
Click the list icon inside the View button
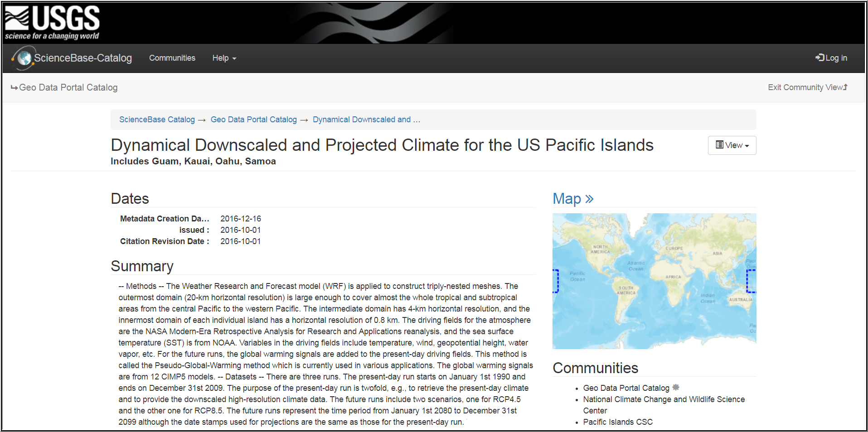coord(720,145)
